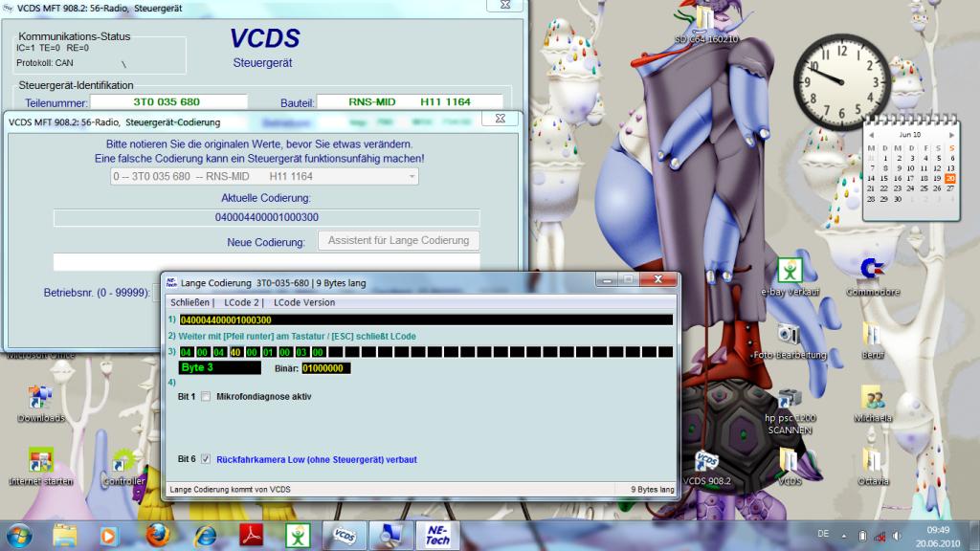Open the Downloads desktop shortcut
Screen dimensions: 980x551
coord(40,405)
